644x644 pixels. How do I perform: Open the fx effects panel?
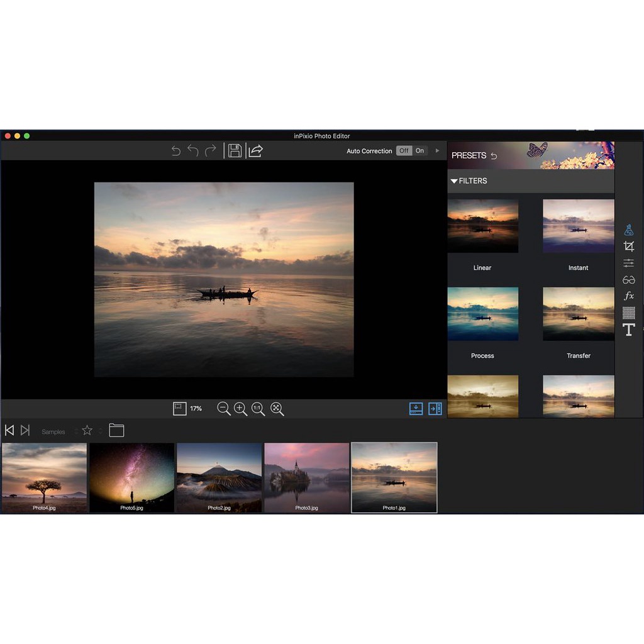coord(628,296)
